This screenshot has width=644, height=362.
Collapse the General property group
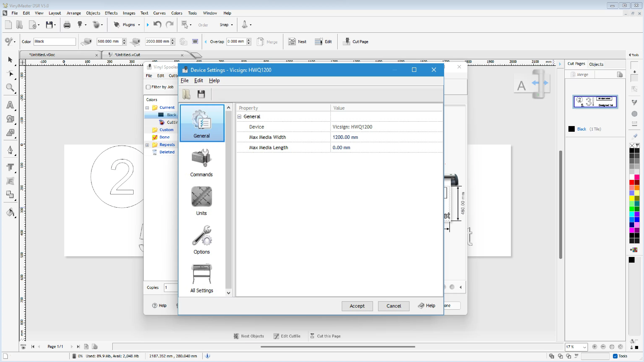[239, 117]
